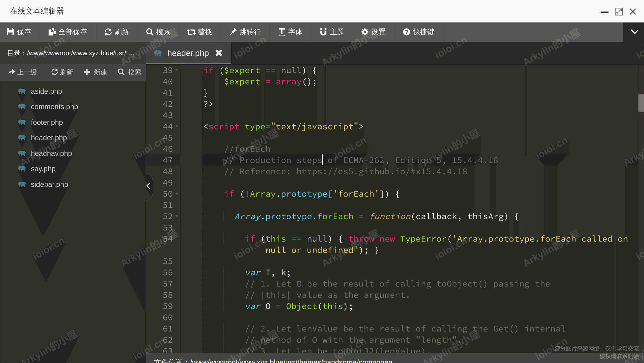Click 'var O = Object(this);' on line 59
644x363 pixels.
299,306
